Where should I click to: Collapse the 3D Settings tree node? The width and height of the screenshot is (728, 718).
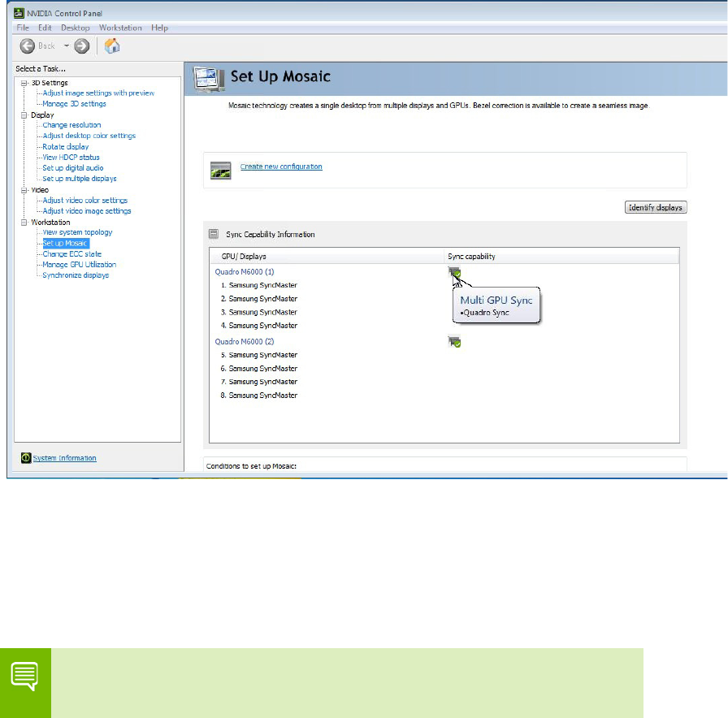tap(24, 83)
